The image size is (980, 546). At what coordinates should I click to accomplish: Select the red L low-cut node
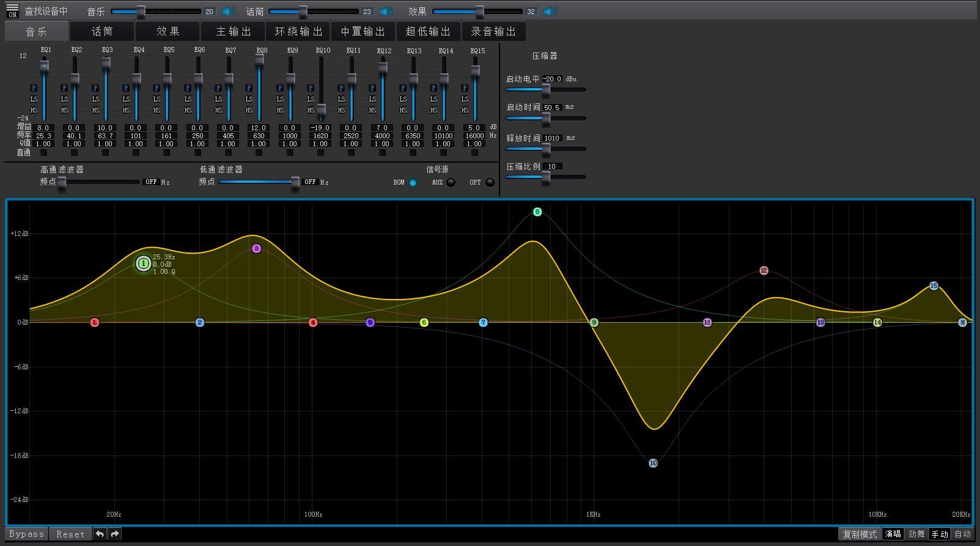[x=94, y=322]
